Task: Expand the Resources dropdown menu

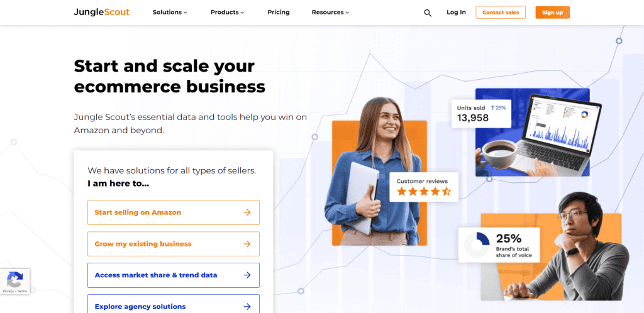Action: click(330, 13)
